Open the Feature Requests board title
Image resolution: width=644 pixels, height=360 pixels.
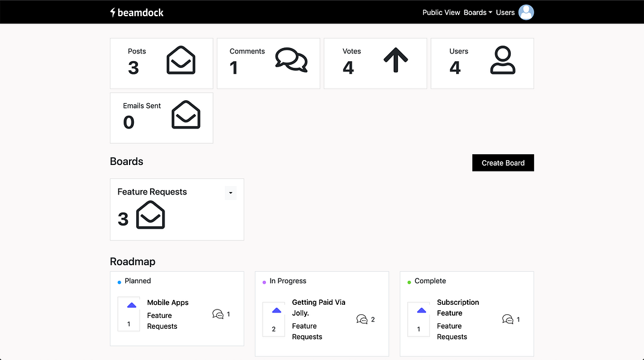click(152, 191)
